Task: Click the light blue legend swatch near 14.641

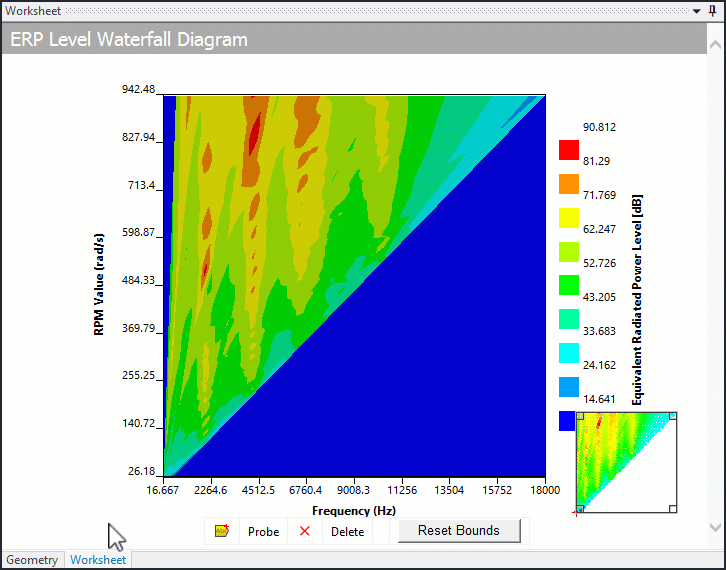Action: point(569,387)
